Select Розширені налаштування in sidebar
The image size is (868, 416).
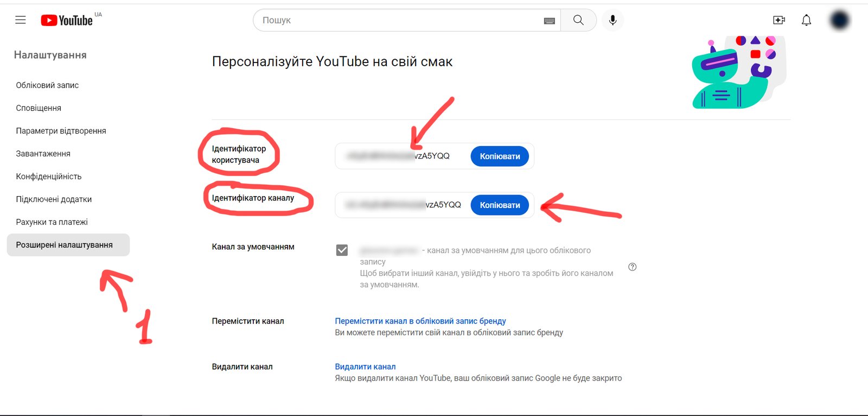pos(65,245)
